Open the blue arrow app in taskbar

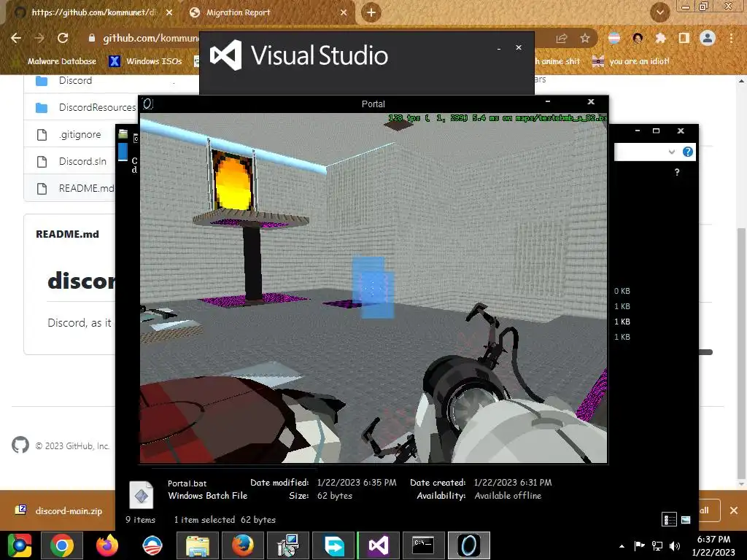[333, 545]
